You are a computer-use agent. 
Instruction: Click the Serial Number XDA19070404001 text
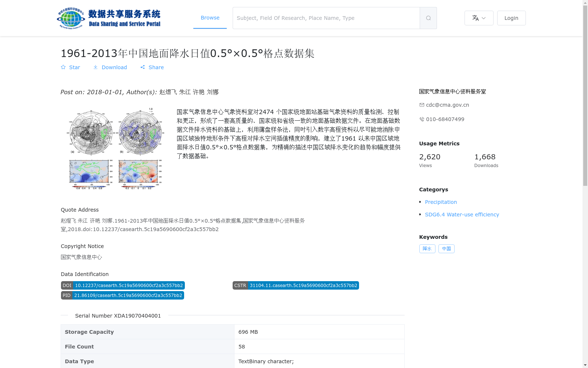tap(118, 316)
